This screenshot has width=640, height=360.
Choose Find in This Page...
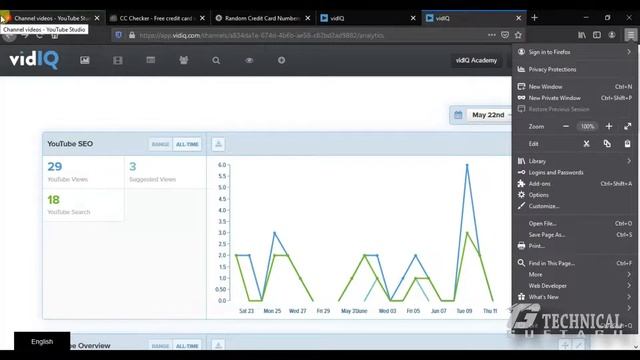(x=574, y=263)
